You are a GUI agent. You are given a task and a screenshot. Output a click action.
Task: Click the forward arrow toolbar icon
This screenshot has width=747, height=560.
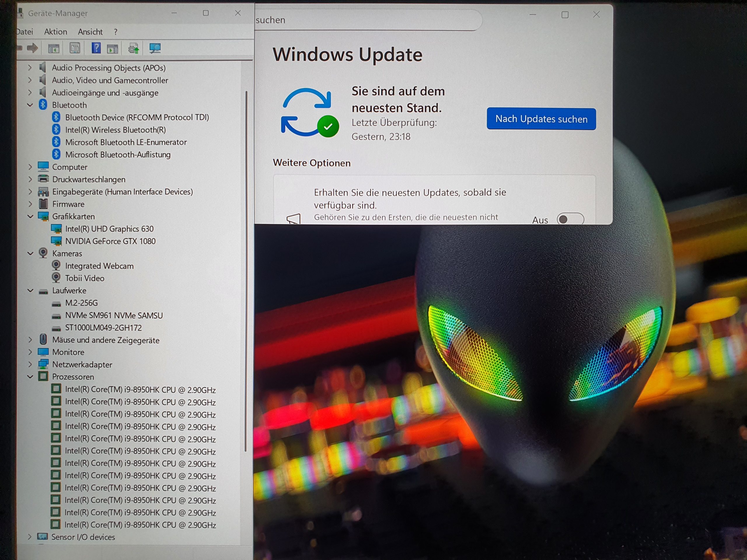[32, 48]
